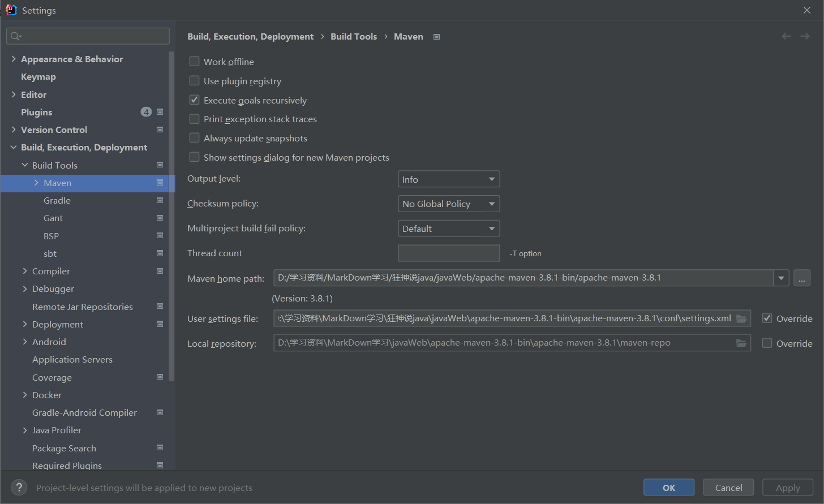Image resolution: width=824 pixels, height=504 pixels.
Task: Close the Settings dialog
Action: click(x=807, y=10)
